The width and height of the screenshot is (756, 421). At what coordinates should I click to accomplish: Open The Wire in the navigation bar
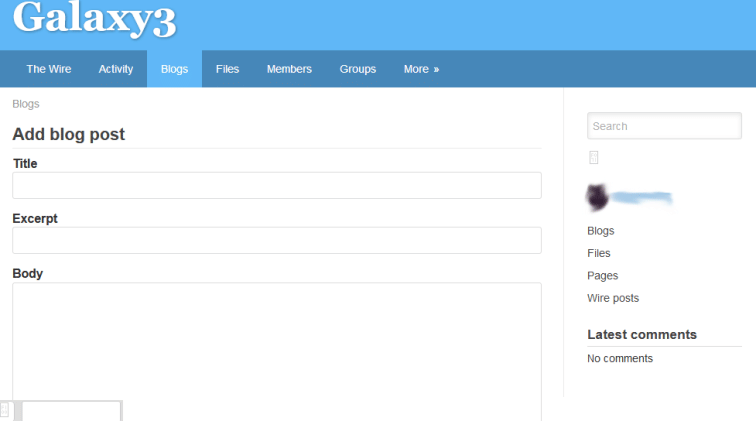point(49,69)
